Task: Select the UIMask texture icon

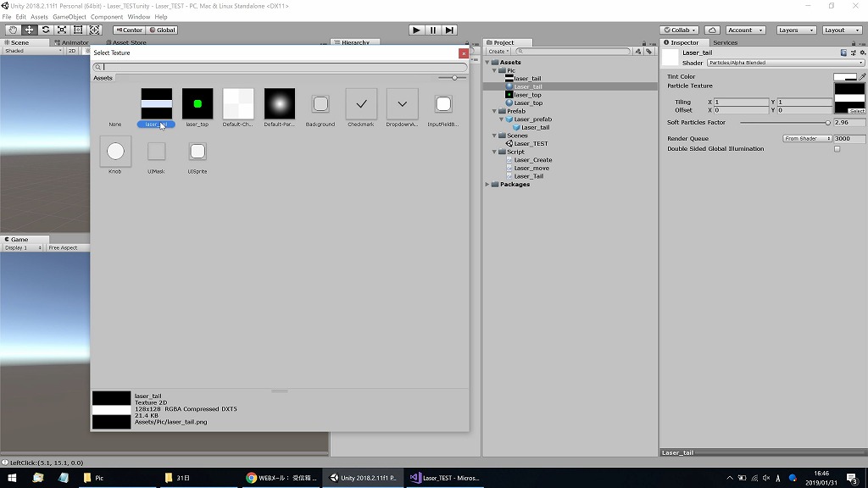Action: (157, 151)
